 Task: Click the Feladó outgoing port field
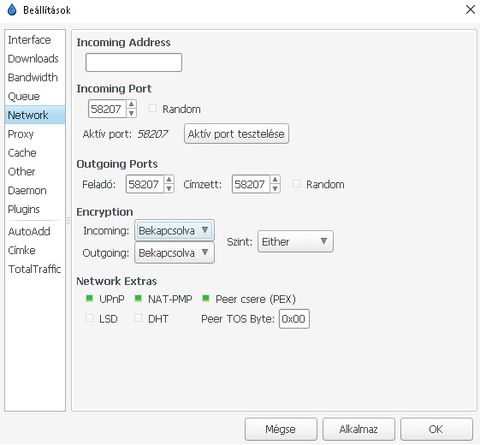click(x=145, y=184)
